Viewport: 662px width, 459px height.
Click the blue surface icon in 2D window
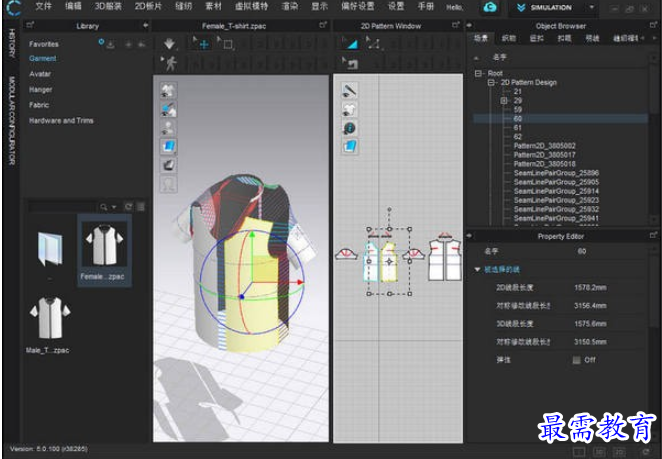tap(350, 147)
